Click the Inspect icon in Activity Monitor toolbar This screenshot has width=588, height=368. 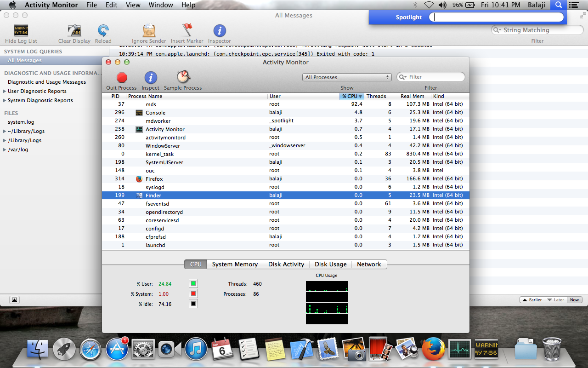pos(151,77)
